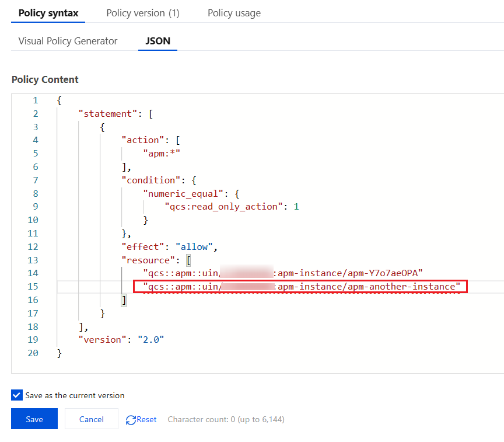
Task: Click the "effect": "allow" line
Action: [169, 246]
